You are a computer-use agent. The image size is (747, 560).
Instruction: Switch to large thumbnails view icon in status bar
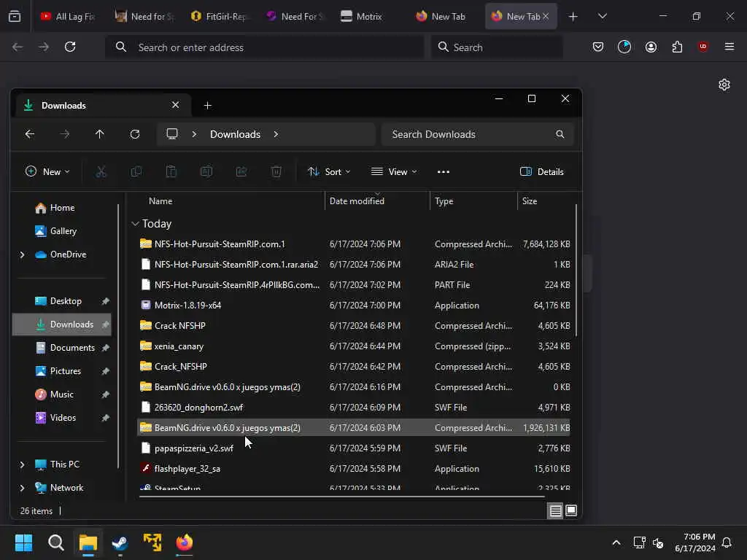[571, 511]
